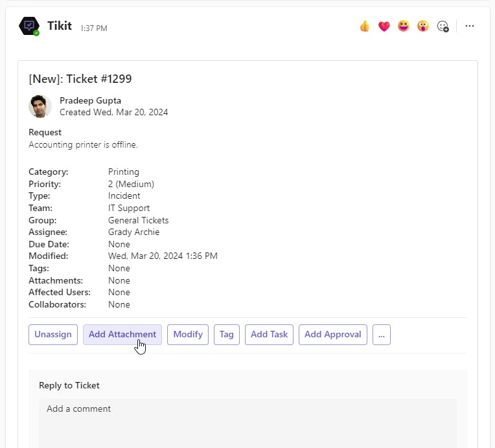Image resolution: width=495 pixels, height=448 pixels.
Task: React with the surprised emoji
Action: [x=423, y=27]
